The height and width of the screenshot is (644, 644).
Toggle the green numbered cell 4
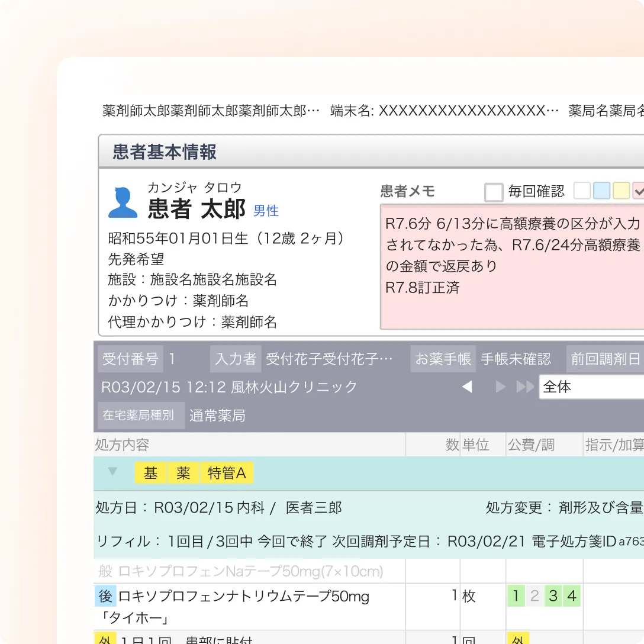click(x=571, y=596)
